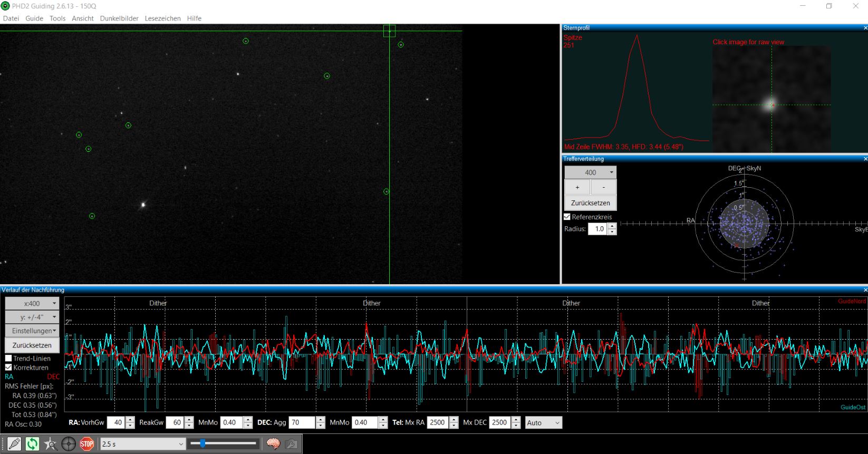Click Zurücksetzen in the Trefferverteilung panel

590,203
